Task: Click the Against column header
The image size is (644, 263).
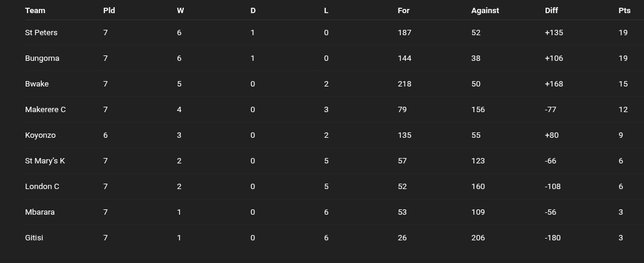Action: coord(485,11)
